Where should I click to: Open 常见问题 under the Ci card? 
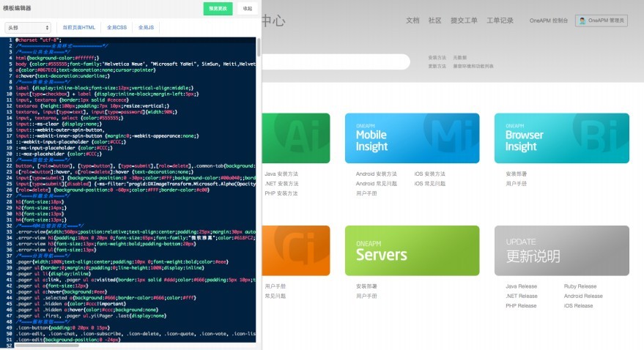tap(275, 296)
